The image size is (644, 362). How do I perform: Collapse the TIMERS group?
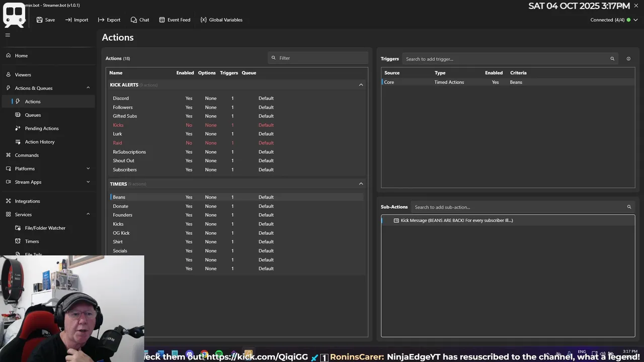pos(361,184)
